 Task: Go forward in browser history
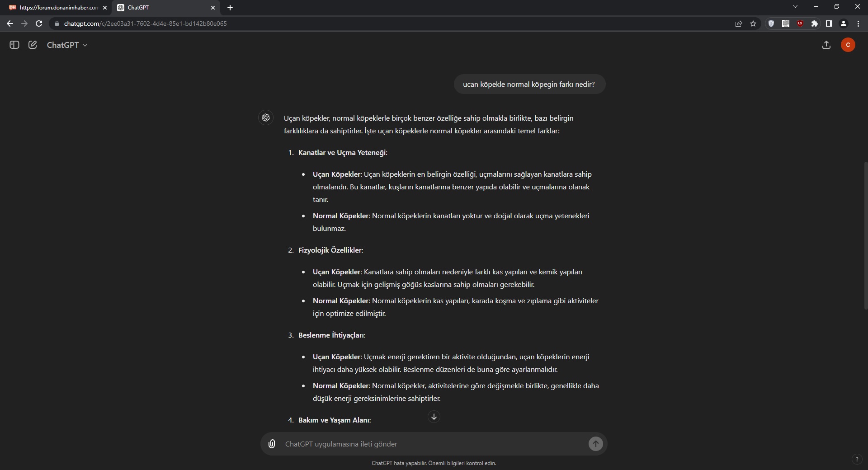(x=24, y=23)
